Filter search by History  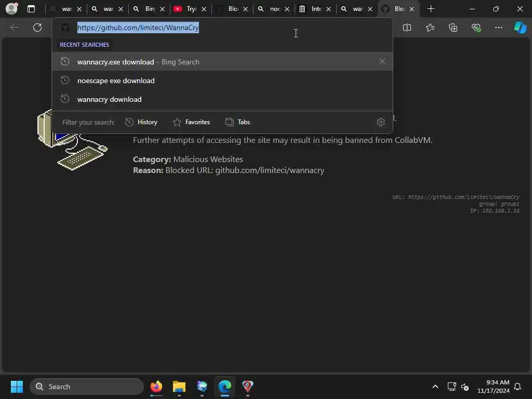tap(141, 122)
